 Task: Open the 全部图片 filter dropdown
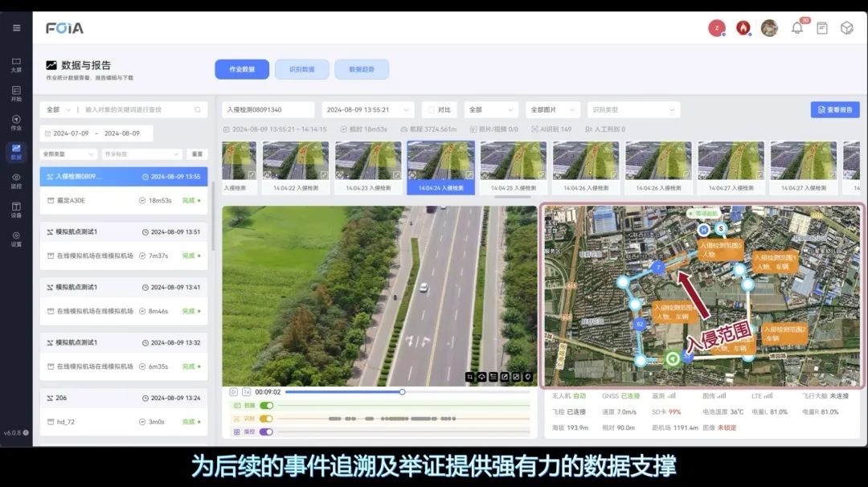click(553, 110)
